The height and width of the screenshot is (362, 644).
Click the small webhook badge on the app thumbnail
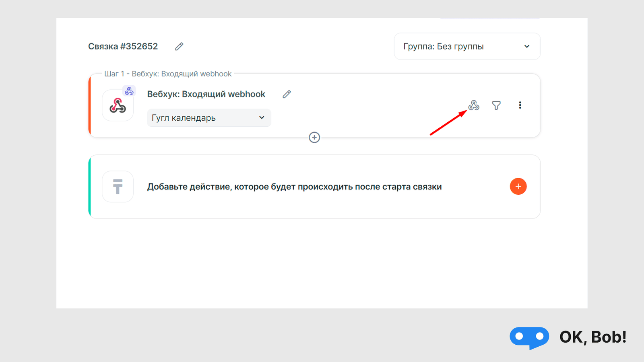(x=129, y=90)
